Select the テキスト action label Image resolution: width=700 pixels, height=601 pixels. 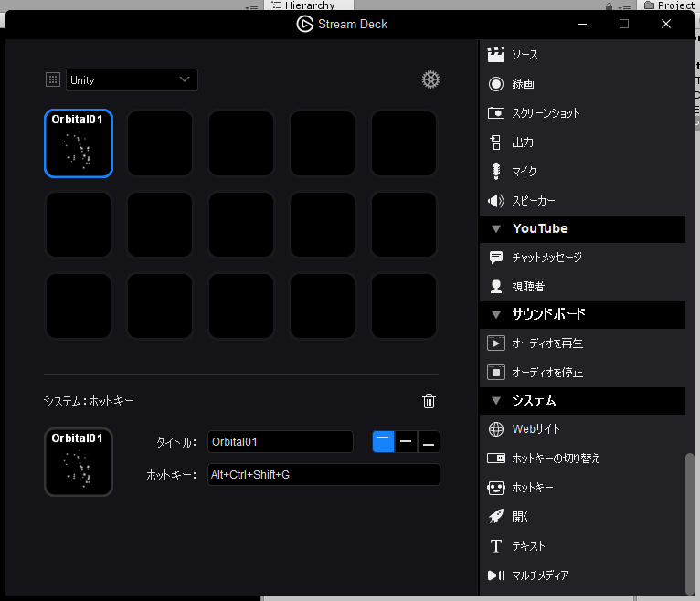pyautogui.click(x=528, y=546)
